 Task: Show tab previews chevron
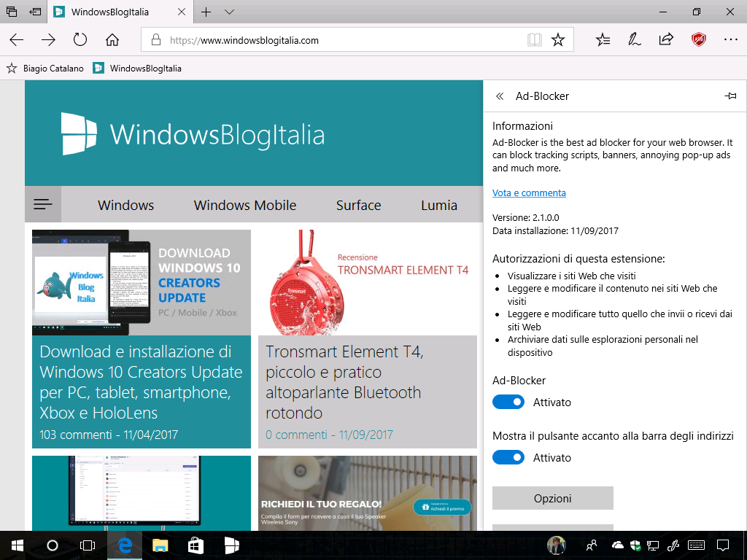pos(229,12)
